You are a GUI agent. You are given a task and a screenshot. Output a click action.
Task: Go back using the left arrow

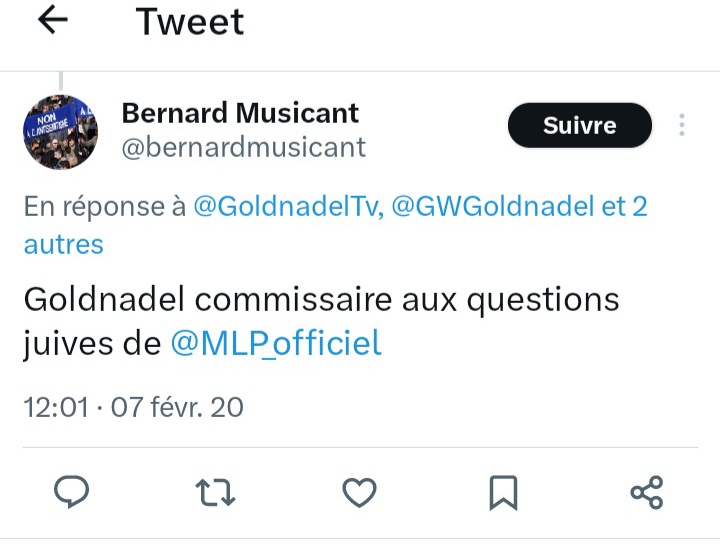pyautogui.click(x=52, y=21)
